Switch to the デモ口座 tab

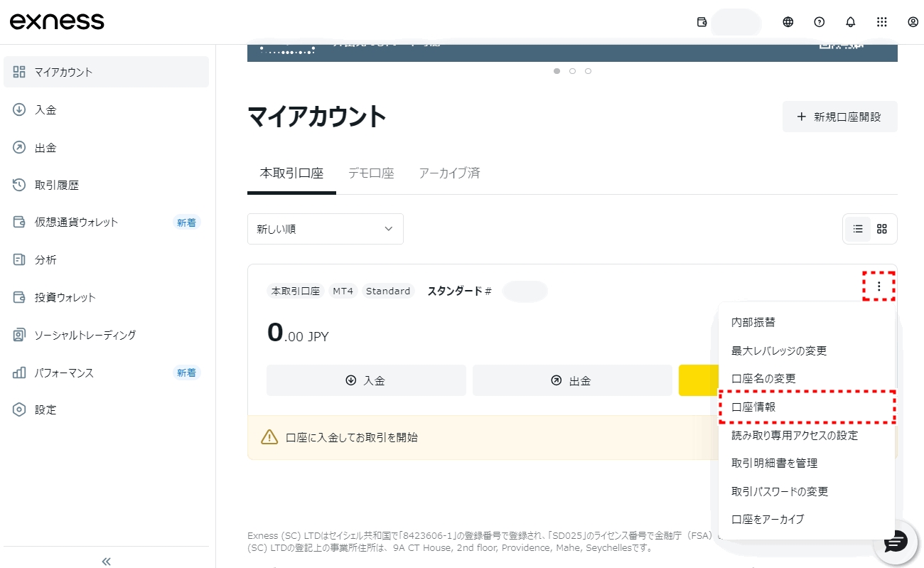[x=370, y=173]
